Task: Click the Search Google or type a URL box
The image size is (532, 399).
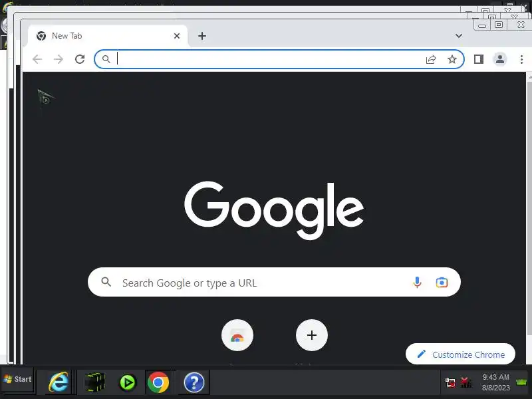Action: (274, 282)
